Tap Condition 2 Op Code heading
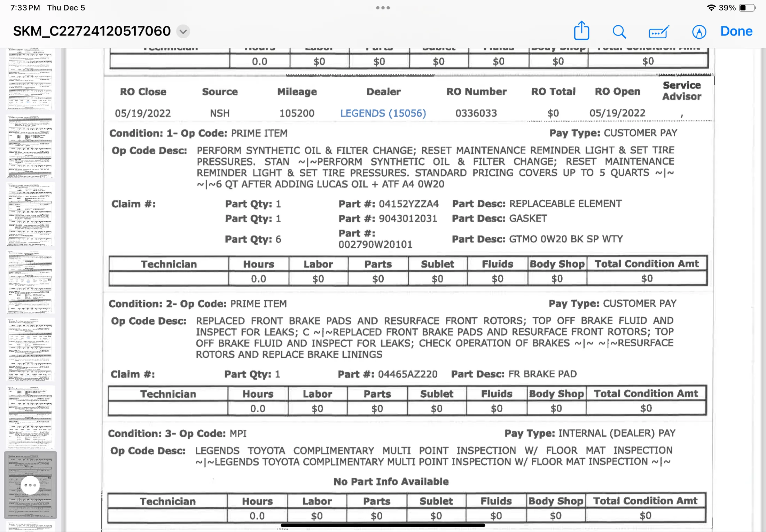The image size is (766, 532). (198, 304)
